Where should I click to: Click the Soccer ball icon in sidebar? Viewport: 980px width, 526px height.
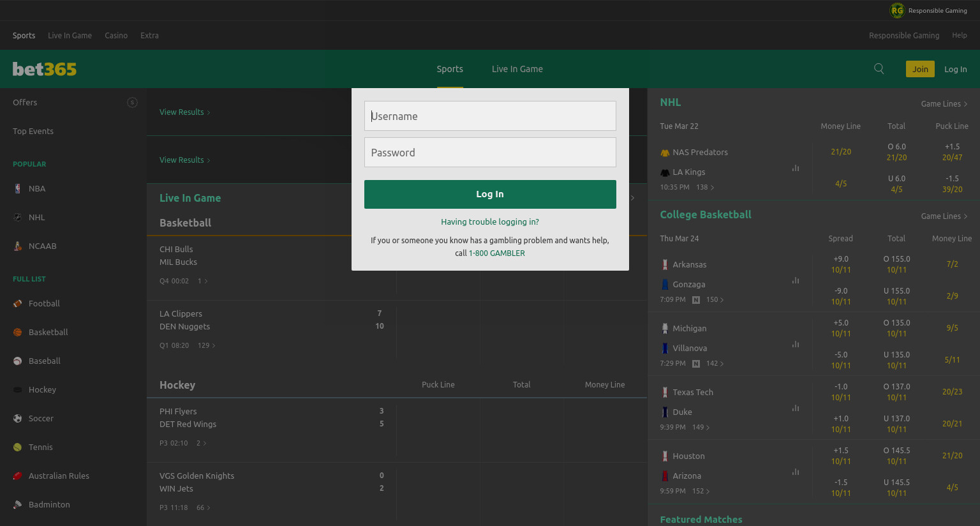tap(17, 418)
